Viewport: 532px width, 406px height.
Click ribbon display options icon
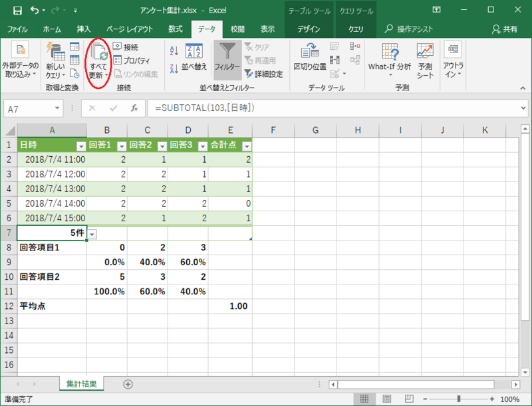(436, 10)
